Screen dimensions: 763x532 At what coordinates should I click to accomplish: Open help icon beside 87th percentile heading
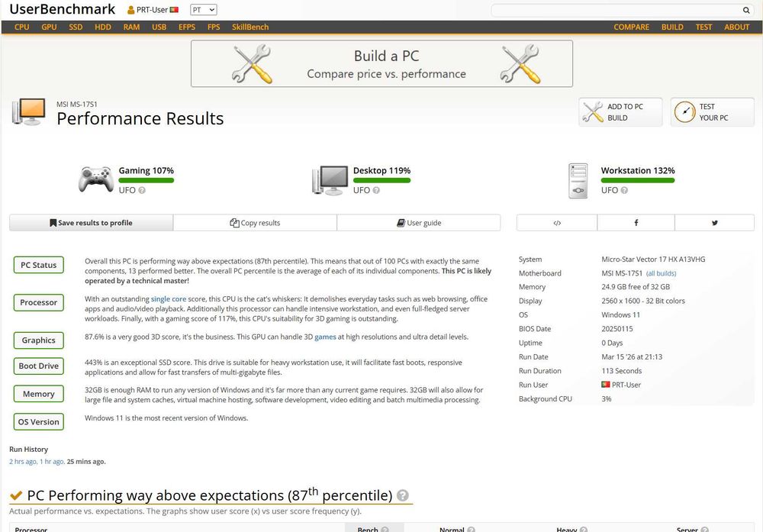pyautogui.click(x=402, y=495)
